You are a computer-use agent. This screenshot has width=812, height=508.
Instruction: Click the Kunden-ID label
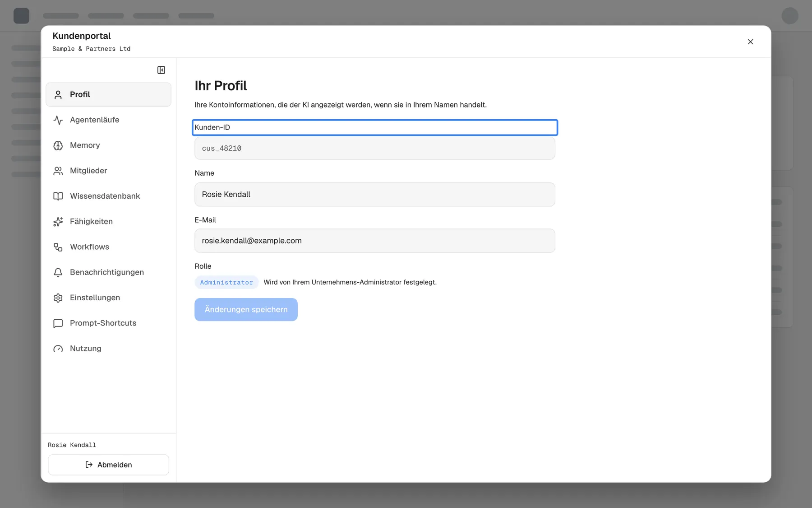pos(212,127)
